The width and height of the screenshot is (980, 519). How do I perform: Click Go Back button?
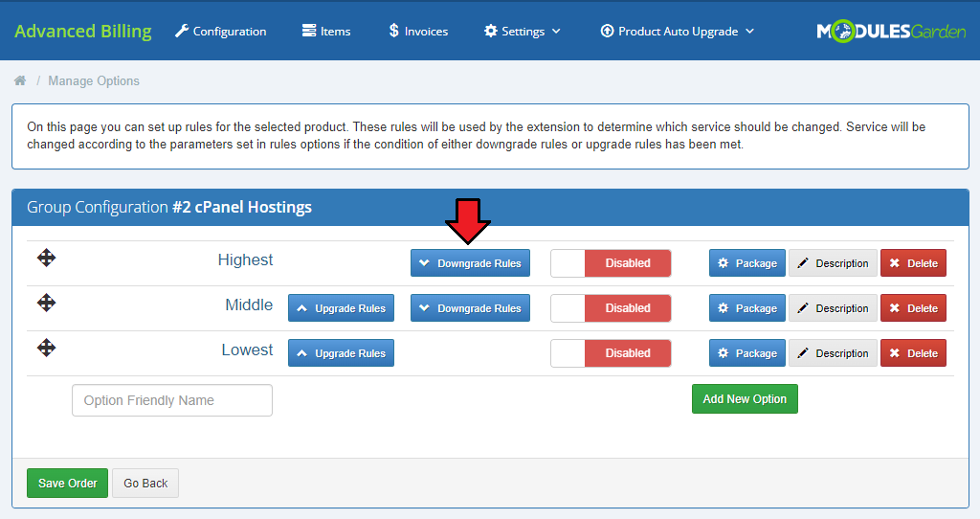(x=145, y=484)
